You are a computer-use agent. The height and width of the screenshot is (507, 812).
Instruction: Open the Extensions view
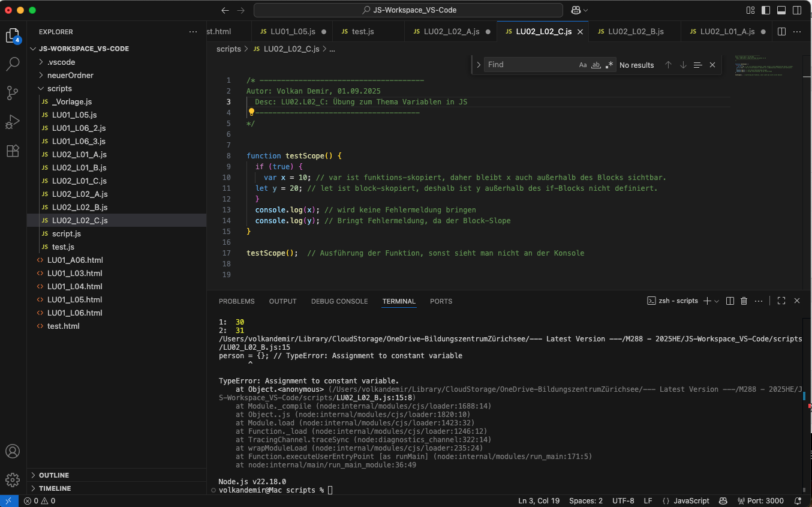coord(13,151)
